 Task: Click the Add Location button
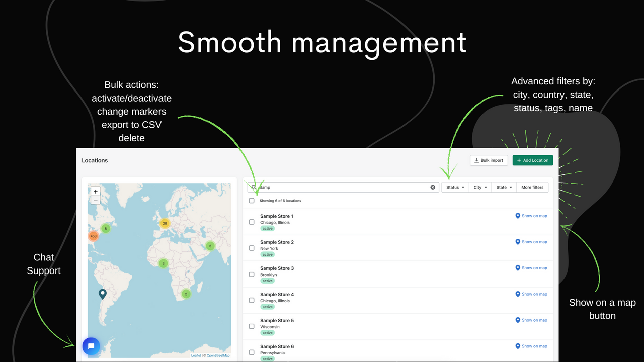click(x=532, y=160)
